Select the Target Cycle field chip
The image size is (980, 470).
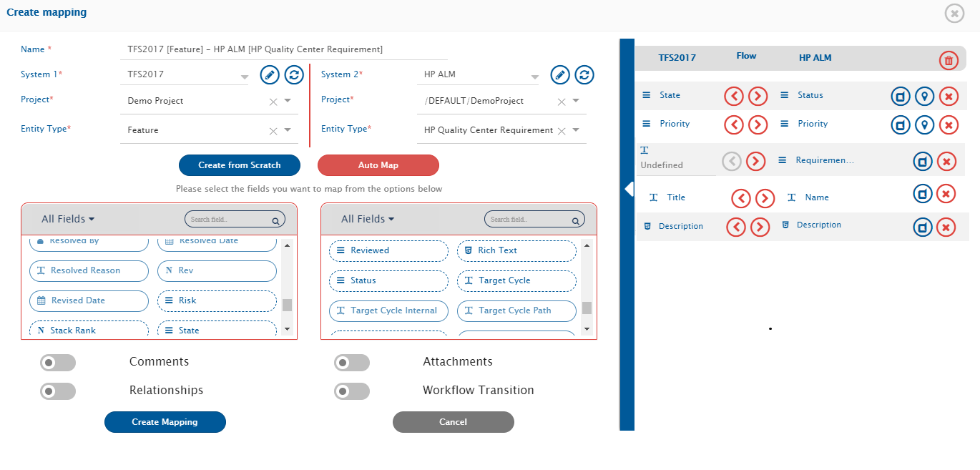coord(516,281)
